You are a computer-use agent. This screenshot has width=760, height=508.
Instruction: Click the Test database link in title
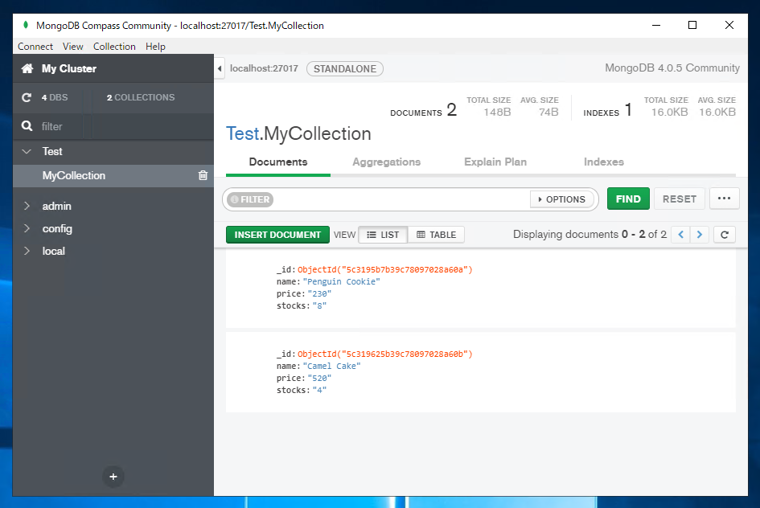pyautogui.click(x=242, y=134)
